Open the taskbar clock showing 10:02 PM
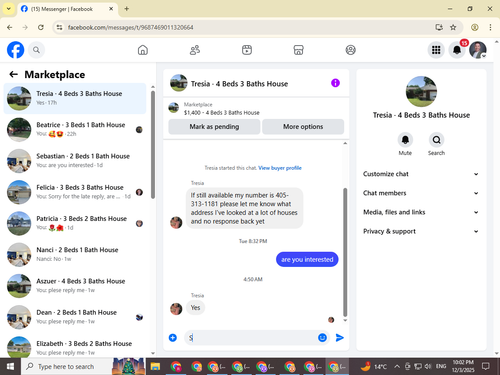The height and width of the screenshot is (375, 500). [x=463, y=366]
